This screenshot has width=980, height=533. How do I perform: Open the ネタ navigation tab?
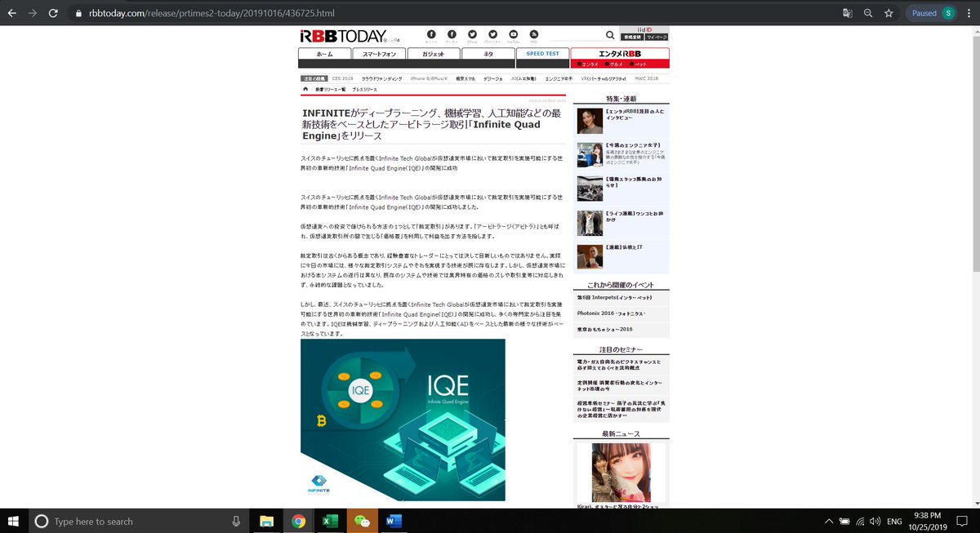488,54
